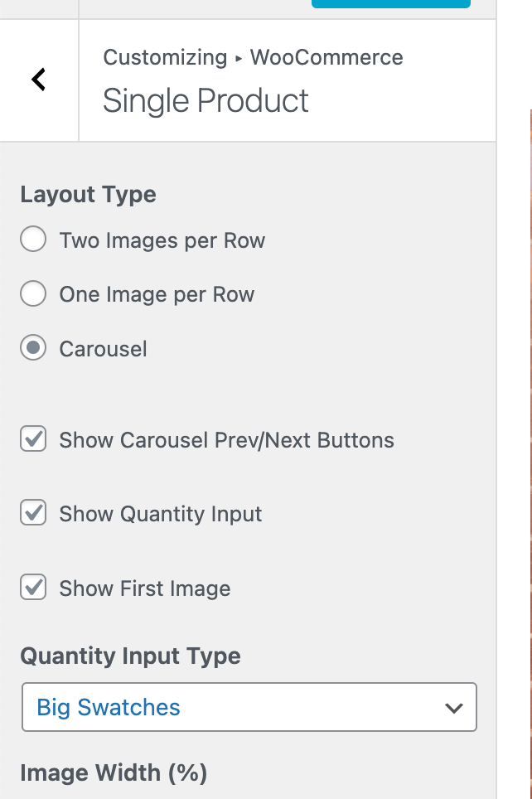This screenshot has height=799, width=532.
Task: Choose Two Images per Row layout
Action: tap(32, 240)
